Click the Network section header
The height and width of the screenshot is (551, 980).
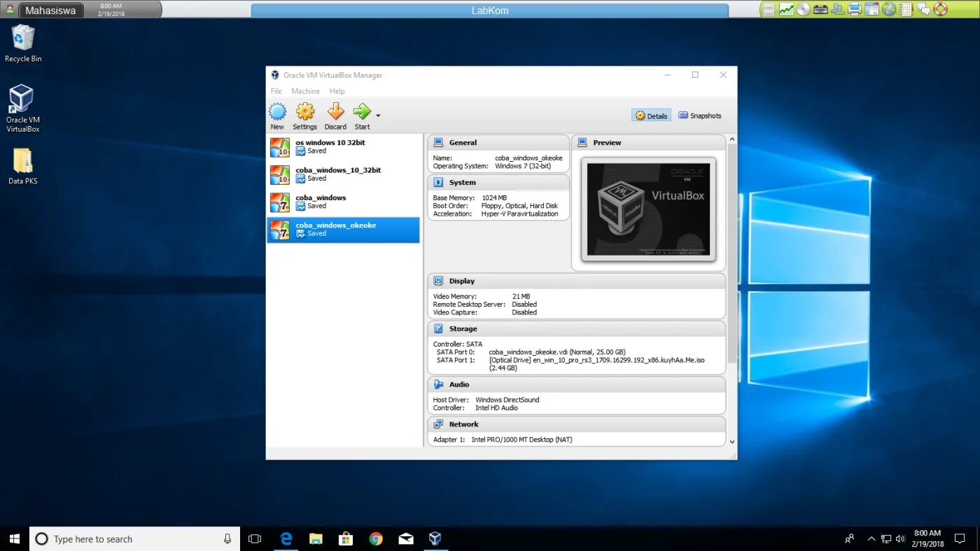tap(577, 424)
